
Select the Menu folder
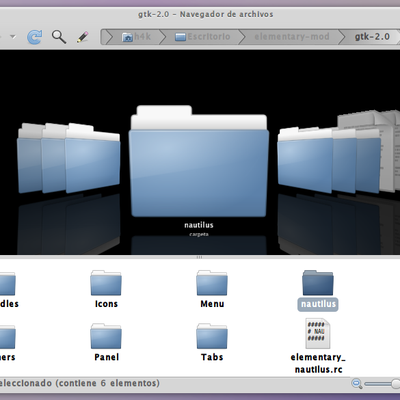(x=212, y=283)
